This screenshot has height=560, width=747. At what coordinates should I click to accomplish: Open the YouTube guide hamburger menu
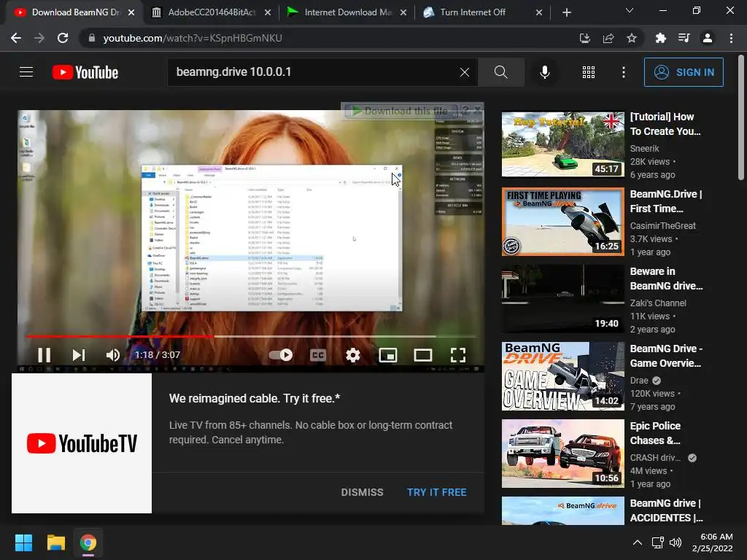[x=26, y=72]
